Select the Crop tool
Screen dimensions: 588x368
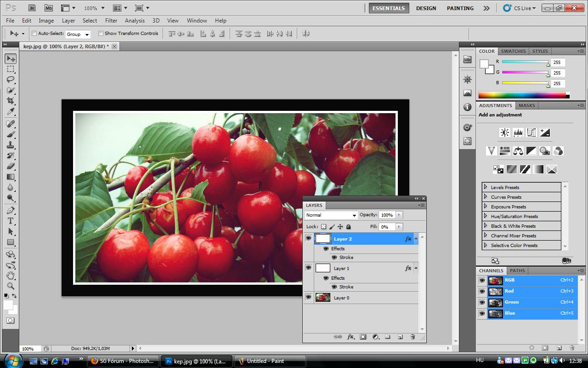pos(11,101)
